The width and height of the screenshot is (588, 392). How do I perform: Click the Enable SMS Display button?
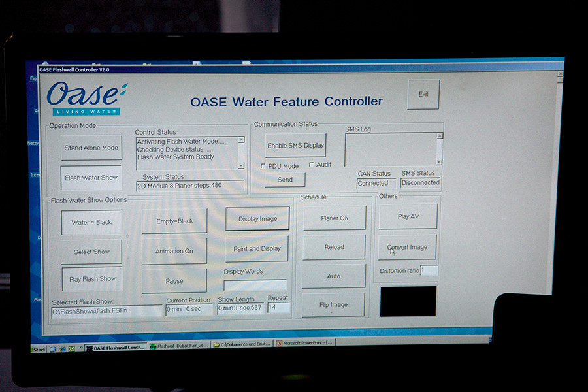(295, 145)
